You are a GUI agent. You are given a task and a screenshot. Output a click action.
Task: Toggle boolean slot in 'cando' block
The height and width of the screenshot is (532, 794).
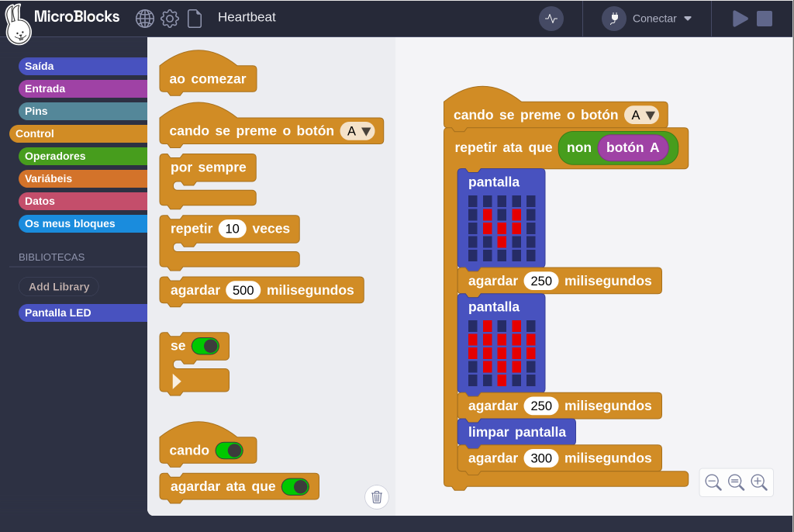pos(229,451)
